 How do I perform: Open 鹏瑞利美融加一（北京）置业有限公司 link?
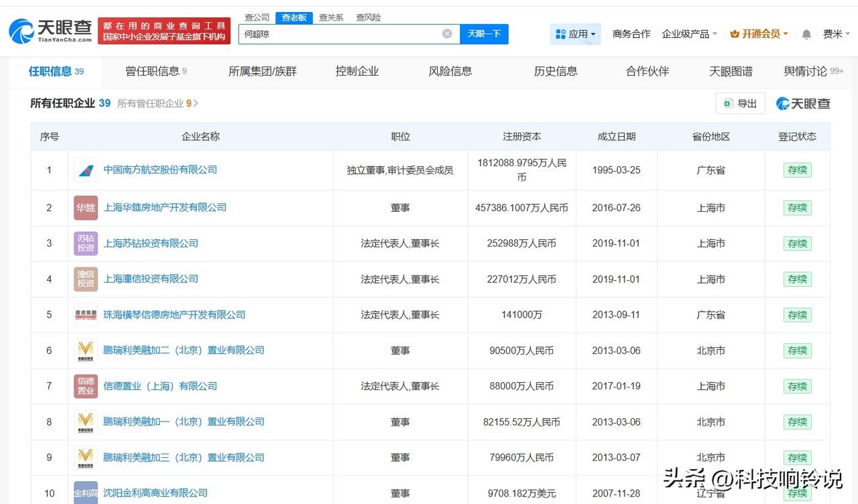tap(184, 422)
